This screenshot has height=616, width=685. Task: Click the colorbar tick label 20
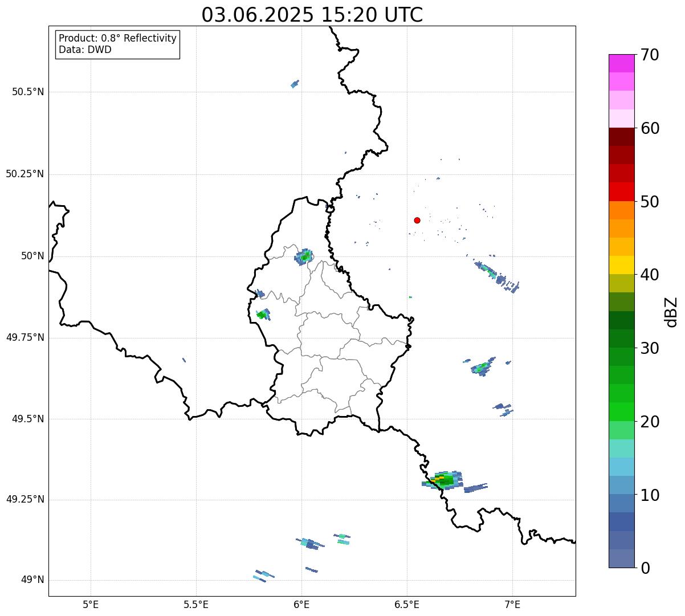coord(650,422)
